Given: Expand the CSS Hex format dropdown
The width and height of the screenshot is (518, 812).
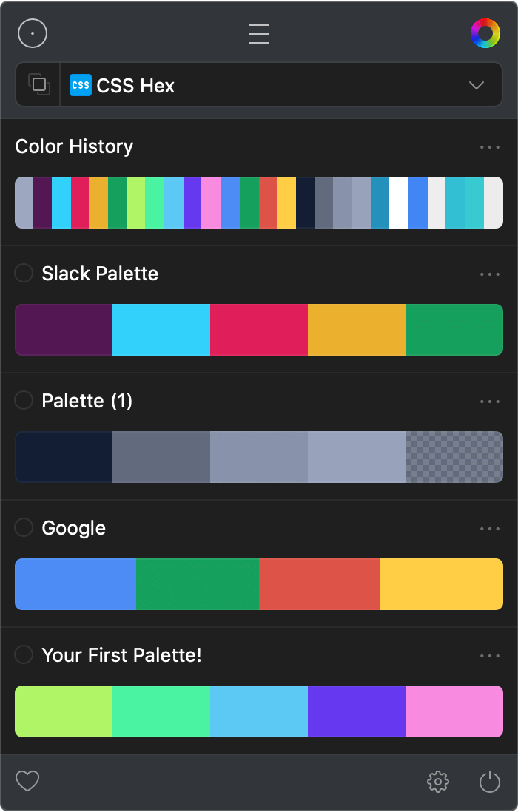Looking at the screenshot, I should point(477,85).
